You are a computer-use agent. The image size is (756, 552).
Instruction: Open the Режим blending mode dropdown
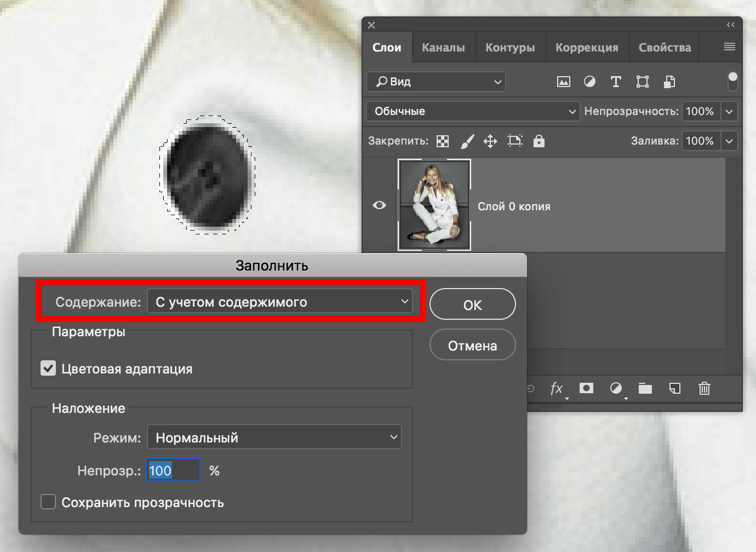tap(274, 438)
